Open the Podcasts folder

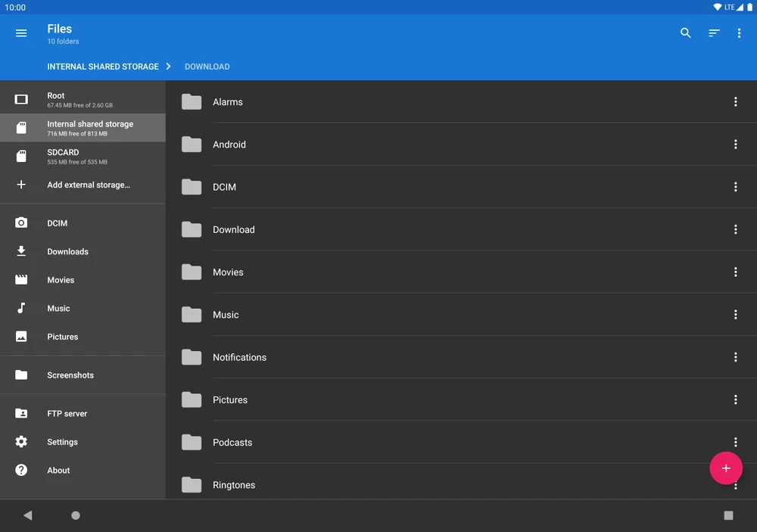click(232, 443)
